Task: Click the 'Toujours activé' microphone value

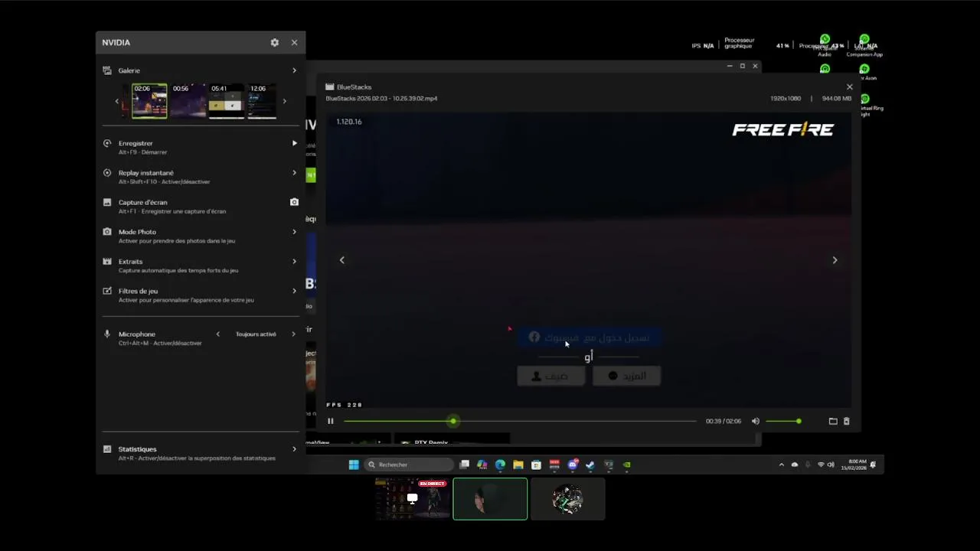Action: 256,334
